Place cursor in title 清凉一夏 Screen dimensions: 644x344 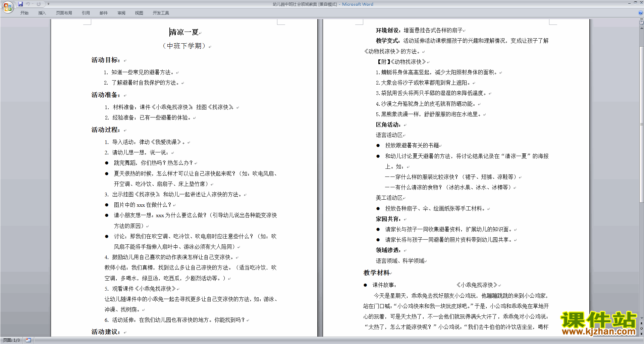(x=184, y=32)
